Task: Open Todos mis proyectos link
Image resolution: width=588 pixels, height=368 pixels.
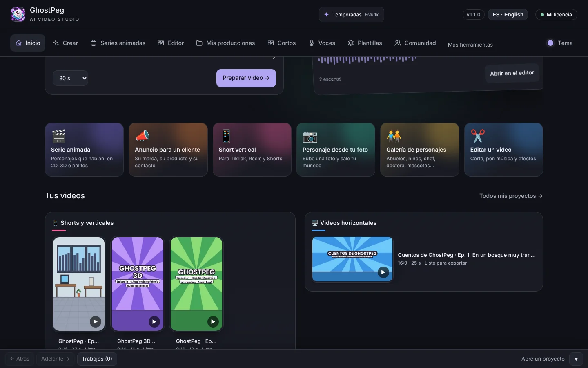Action: [511, 196]
